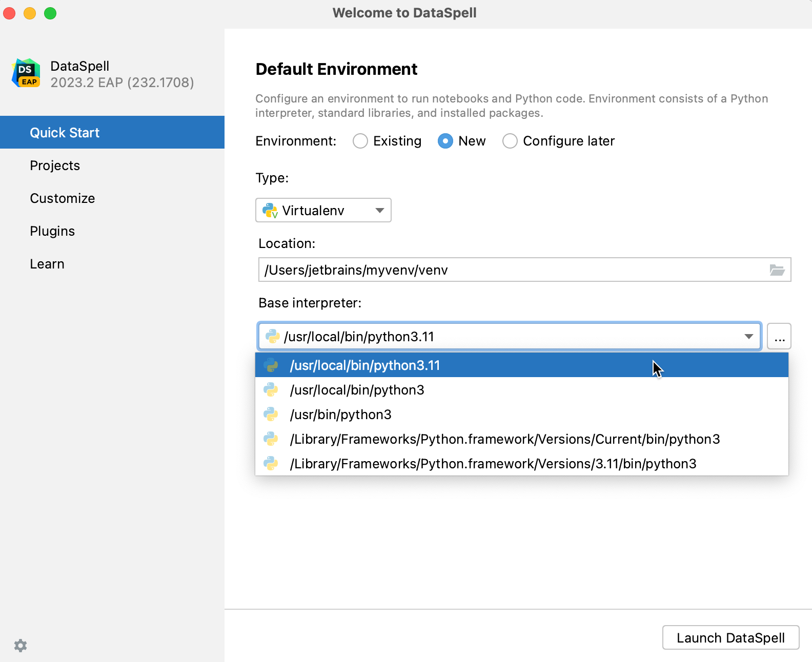Choose /usr/bin/python3 interpreter option

pos(522,415)
